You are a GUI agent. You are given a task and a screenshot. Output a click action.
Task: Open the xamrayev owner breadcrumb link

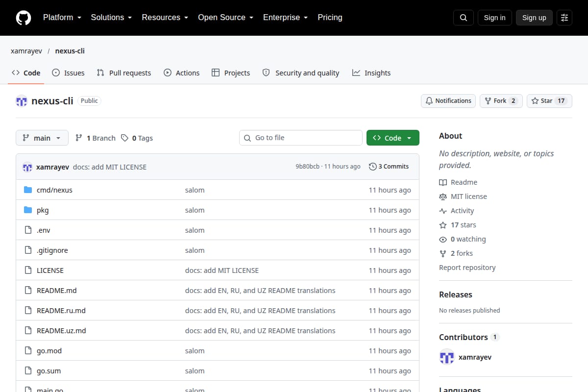[26, 51]
